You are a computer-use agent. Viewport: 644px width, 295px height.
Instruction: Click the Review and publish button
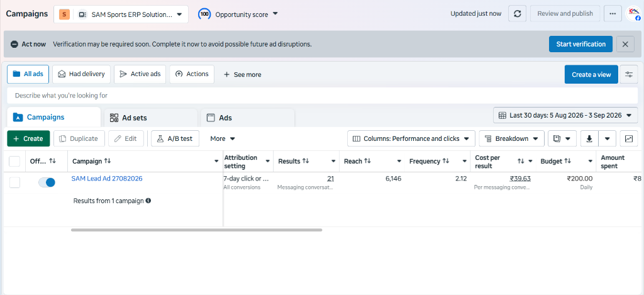click(x=565, y=14)
